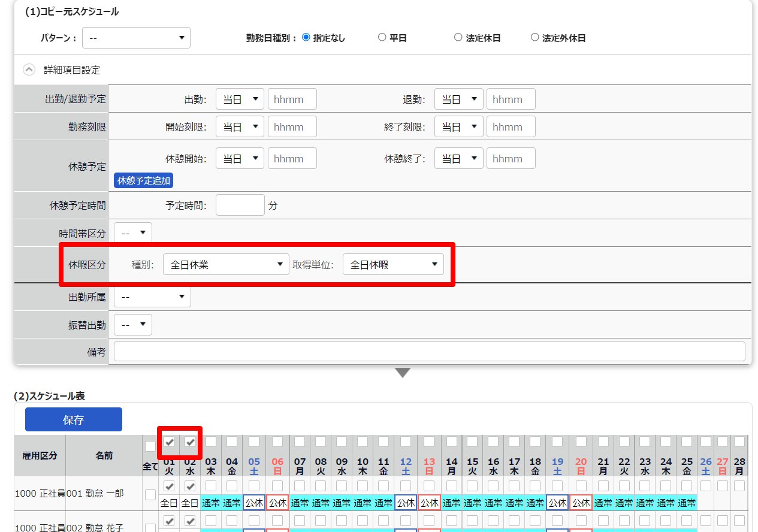
Task: Select 法定外休日 radio button
Action: coord(534,37)
